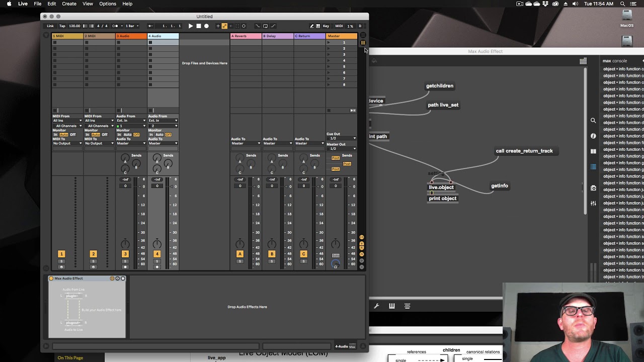Click Send A knob on track 3
Viewport: 644px width, 362px height.
tap(125, 158)
